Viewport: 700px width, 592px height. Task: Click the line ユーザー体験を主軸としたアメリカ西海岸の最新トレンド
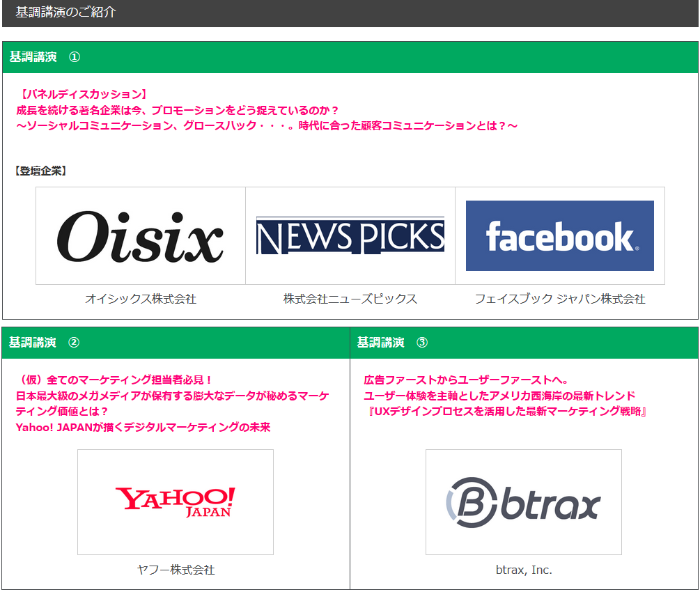click(x=499, y=396)
